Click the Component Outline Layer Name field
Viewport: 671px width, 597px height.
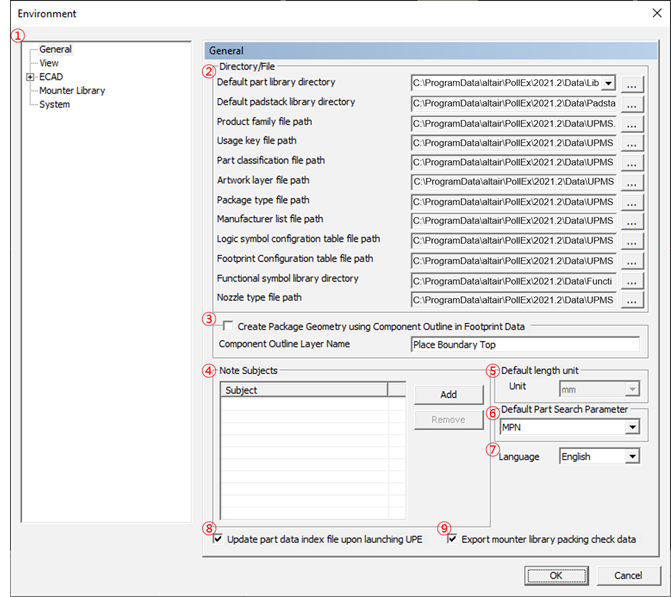pyautogui.click(x=524, y=345)
